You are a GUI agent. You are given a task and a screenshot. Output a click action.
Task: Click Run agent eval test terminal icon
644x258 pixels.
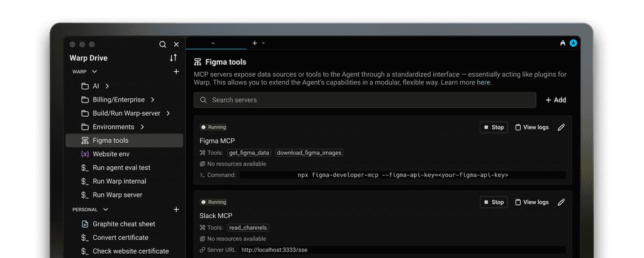pos(85,167)
